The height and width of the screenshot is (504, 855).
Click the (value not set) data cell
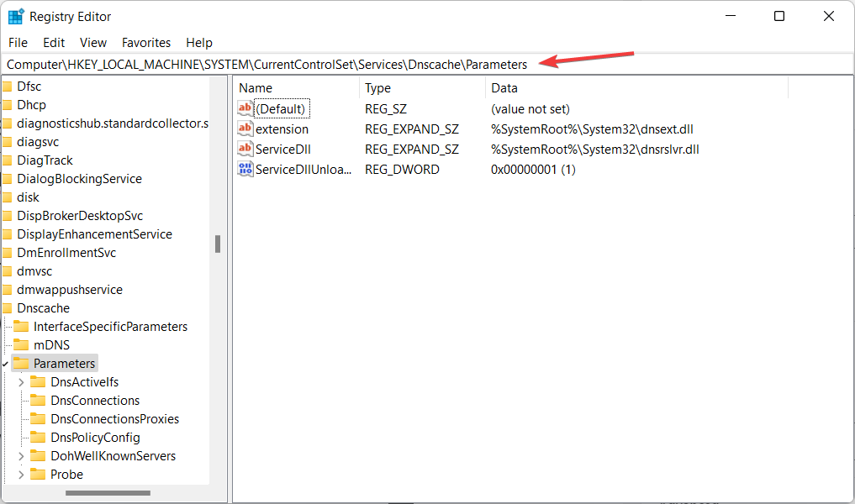click(x=530, y=109)
